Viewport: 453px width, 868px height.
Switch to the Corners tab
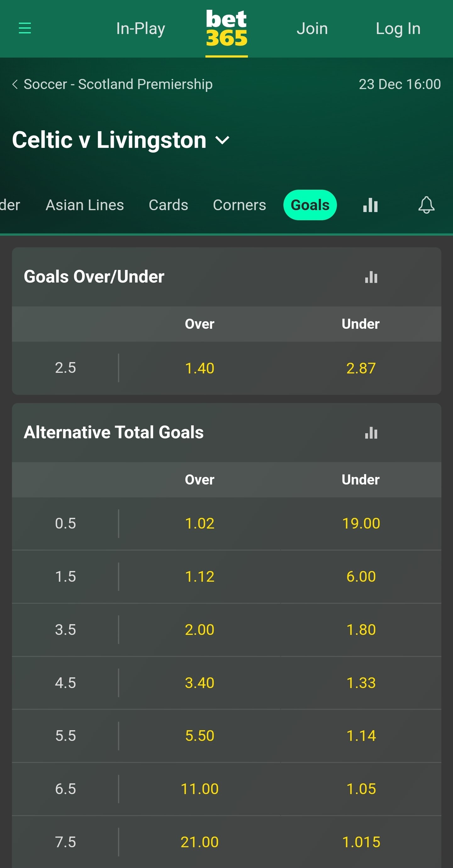[239, 205]
